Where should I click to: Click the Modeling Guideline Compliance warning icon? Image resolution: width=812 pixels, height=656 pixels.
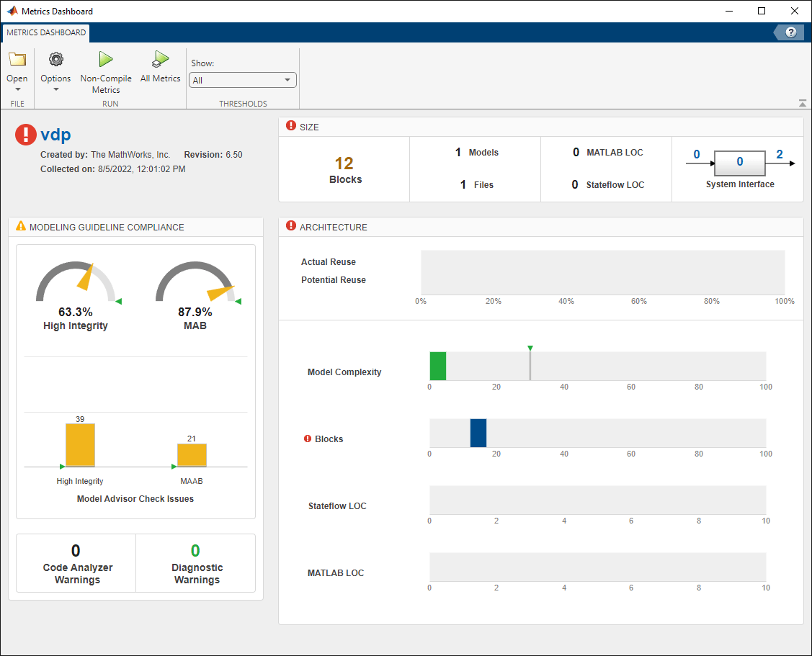pyautogui.click(x=21, y=226)
